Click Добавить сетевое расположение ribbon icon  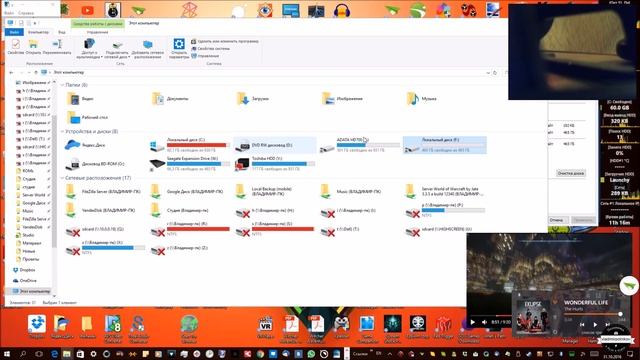pos(147,49)
